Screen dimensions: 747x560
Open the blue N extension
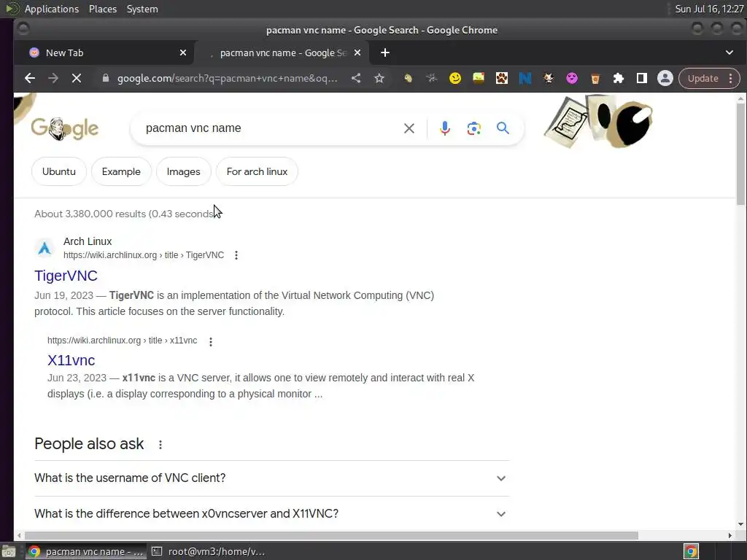click(525, 78)
